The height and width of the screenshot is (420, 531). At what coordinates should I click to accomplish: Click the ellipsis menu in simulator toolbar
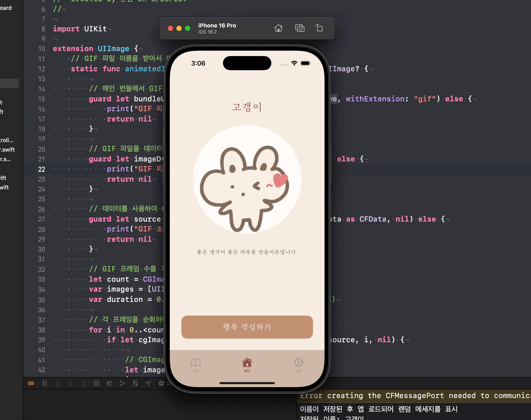(x=283, y=63)
